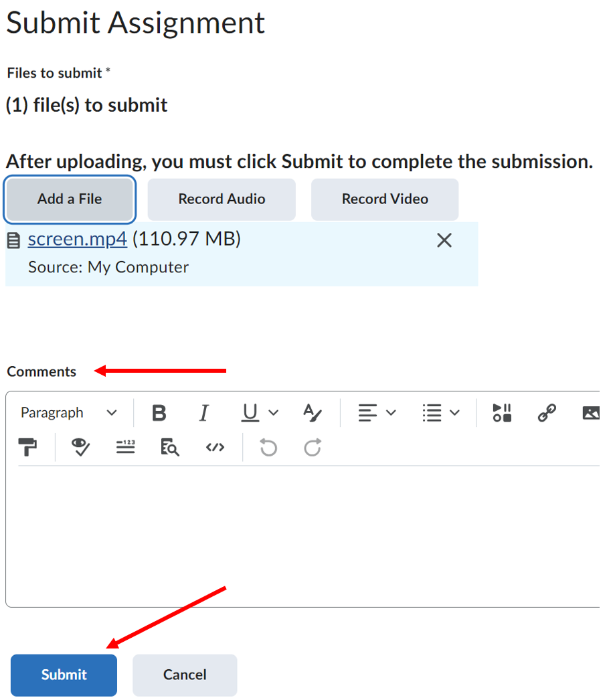Viewport: 615px width, 700px height.
Task: Click the Insert Stuff media icon
Action: pyautogui.click(x=502, y=413)
